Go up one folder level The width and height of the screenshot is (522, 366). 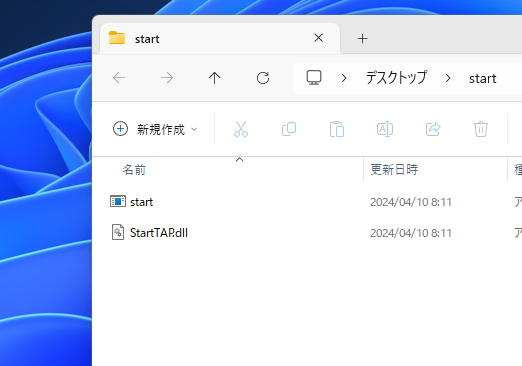tap(214, 78)
